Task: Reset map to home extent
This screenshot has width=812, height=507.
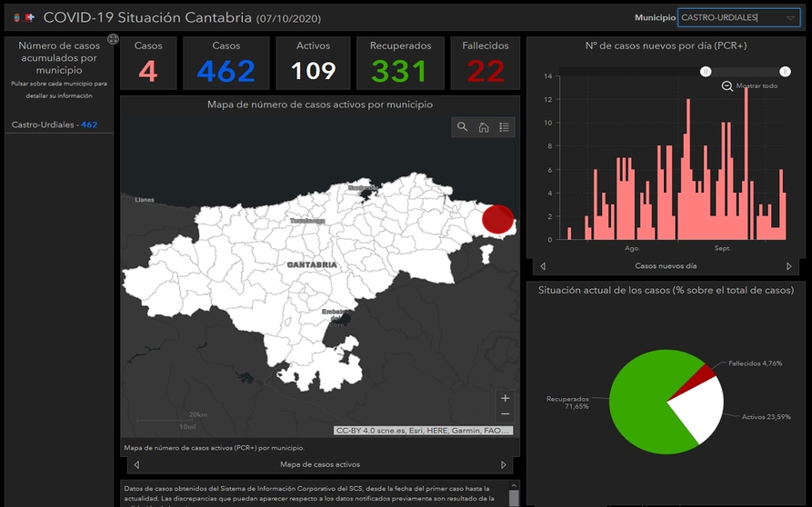Action: click(483, 127)
